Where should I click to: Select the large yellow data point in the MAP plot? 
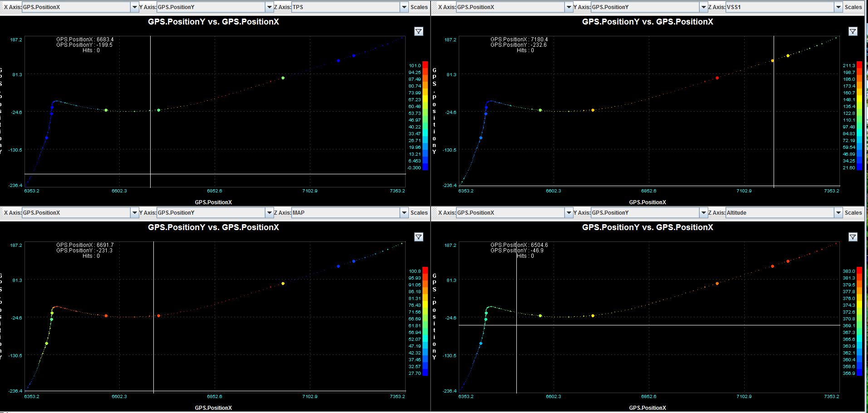tap(283, 284)
